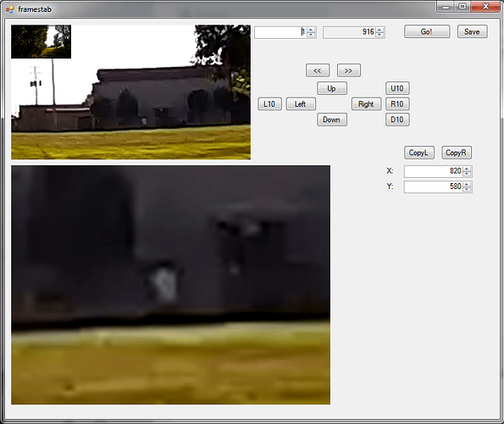The width and height of the screenshot is (504, 424).
Task: Focus the X coordinate input field
Action: [434, 171]
